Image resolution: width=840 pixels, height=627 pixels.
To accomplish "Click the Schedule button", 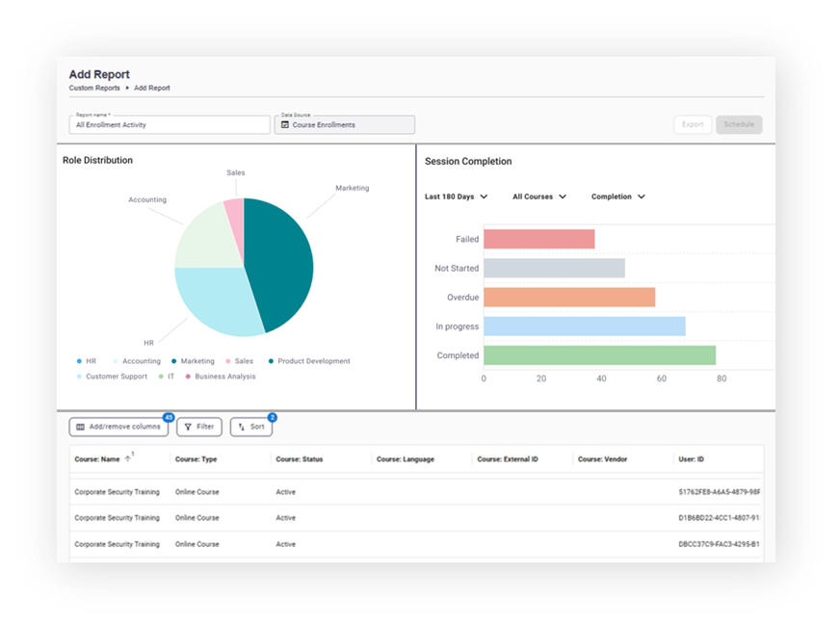I will point(739,124).
